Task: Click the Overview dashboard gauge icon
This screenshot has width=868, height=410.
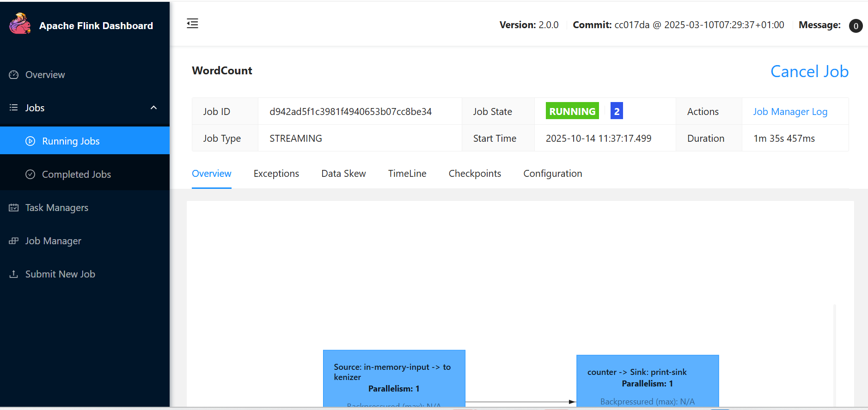Action: click(14, 75)
